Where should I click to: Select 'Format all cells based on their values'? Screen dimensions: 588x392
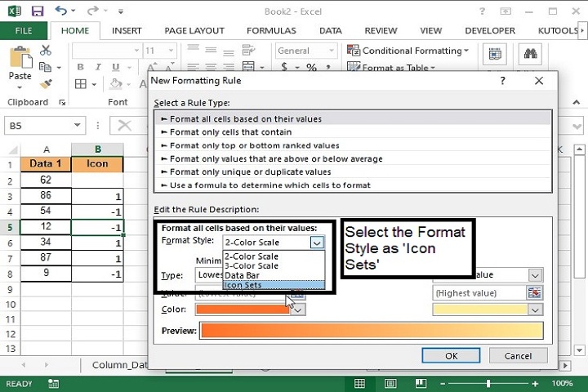point(353,119)
